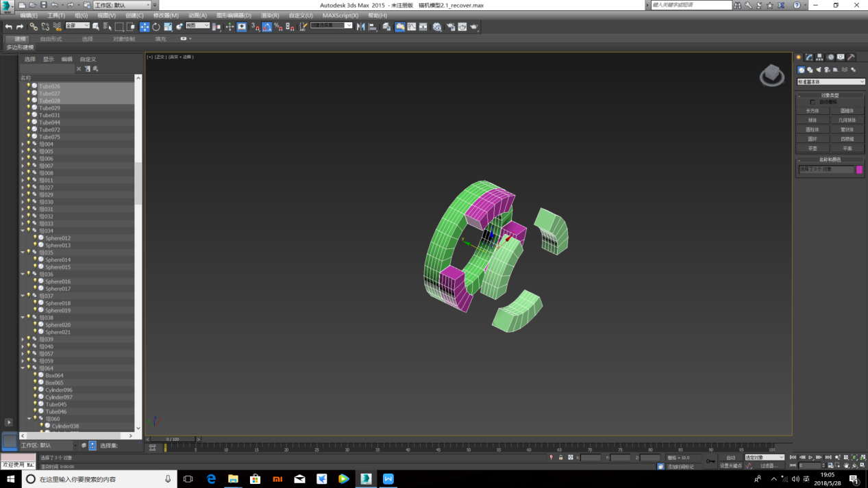Click the selection lock toggle icon
The image size is (868, 488).
tap(560, 458)
